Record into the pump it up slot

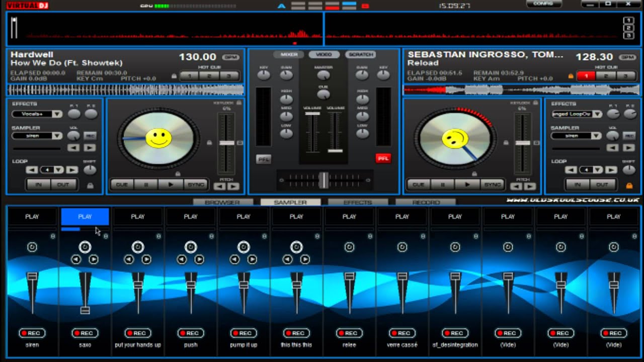pyautogui.click(x=244, y=333)
